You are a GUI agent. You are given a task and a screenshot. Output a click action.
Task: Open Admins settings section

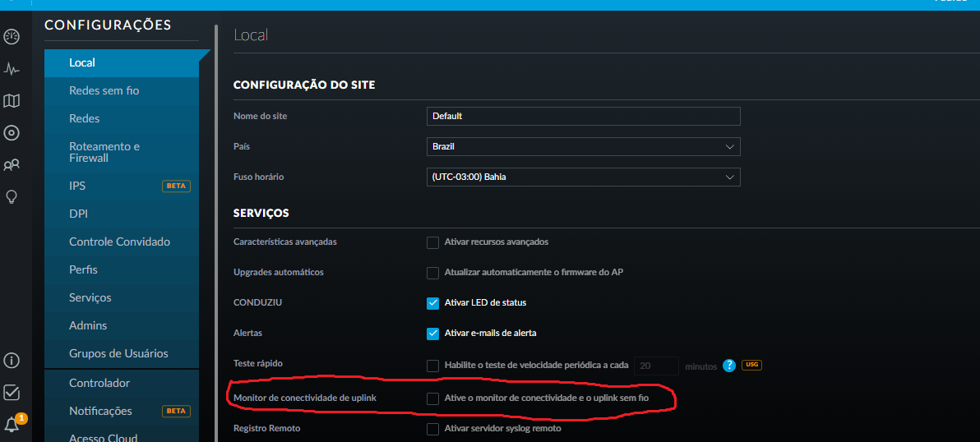click(122, 326)
